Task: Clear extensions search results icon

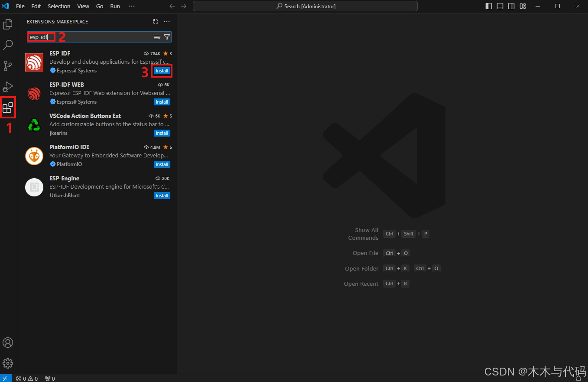Action: tap(157, 37)
